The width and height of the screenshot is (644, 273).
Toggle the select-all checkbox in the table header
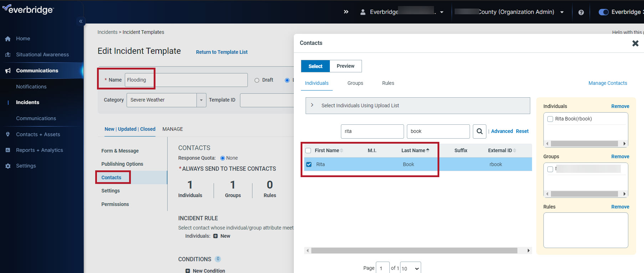coord(308,150)
